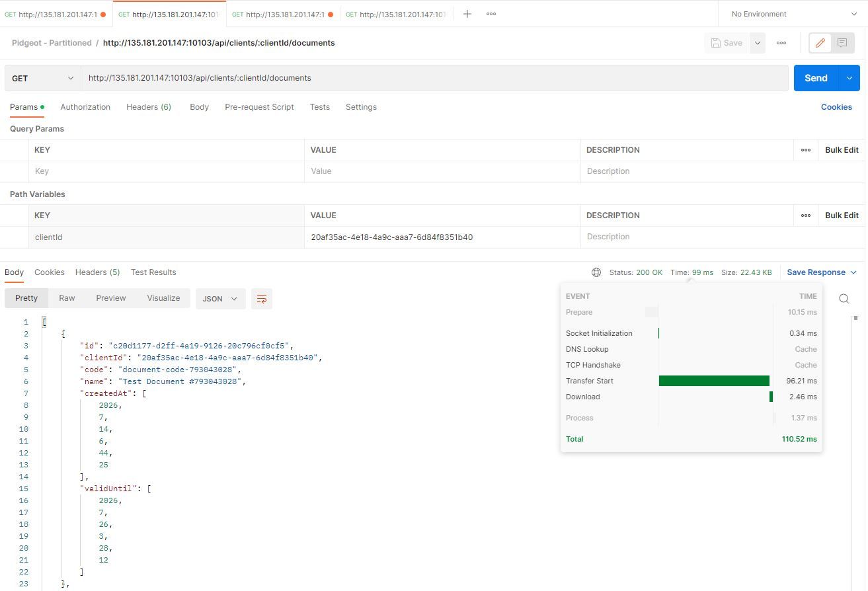
Task: Toggle the response line wrap icon
Action: pyautogui.click(x=262, y=299)
